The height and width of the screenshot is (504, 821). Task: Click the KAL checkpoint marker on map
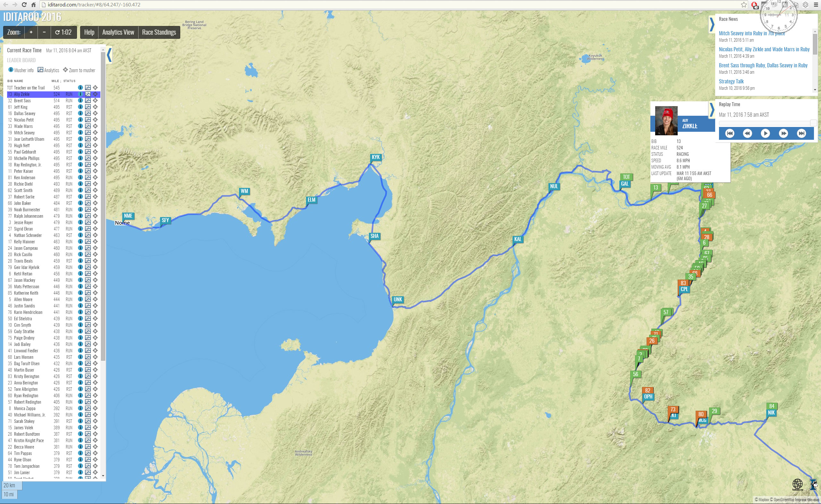click(517, 239)
